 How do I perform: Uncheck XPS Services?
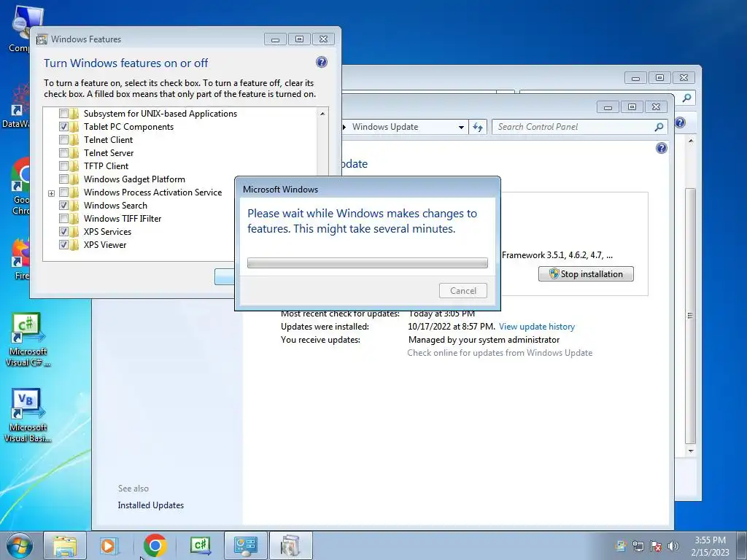[64, 232]
